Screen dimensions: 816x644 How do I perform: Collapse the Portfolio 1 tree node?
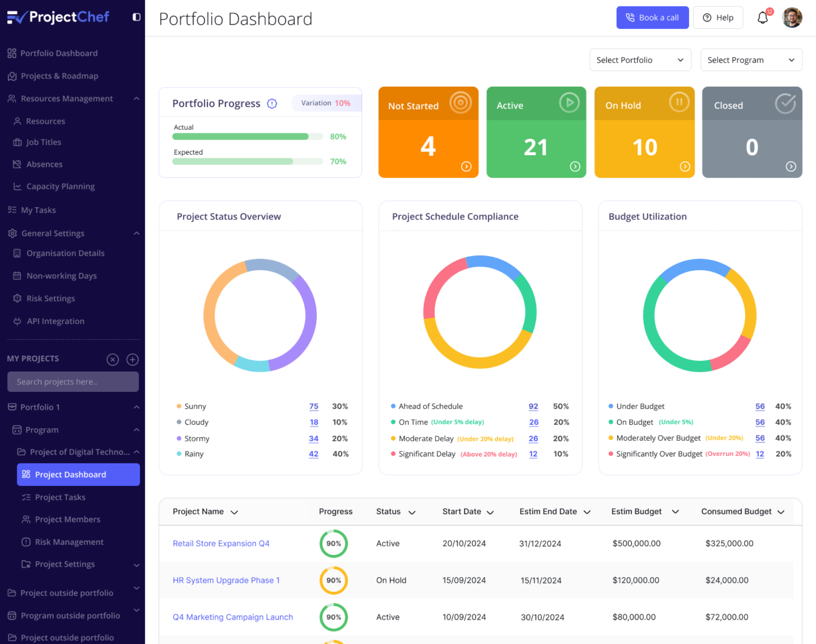pyautogui.click(x=137, y=407)
